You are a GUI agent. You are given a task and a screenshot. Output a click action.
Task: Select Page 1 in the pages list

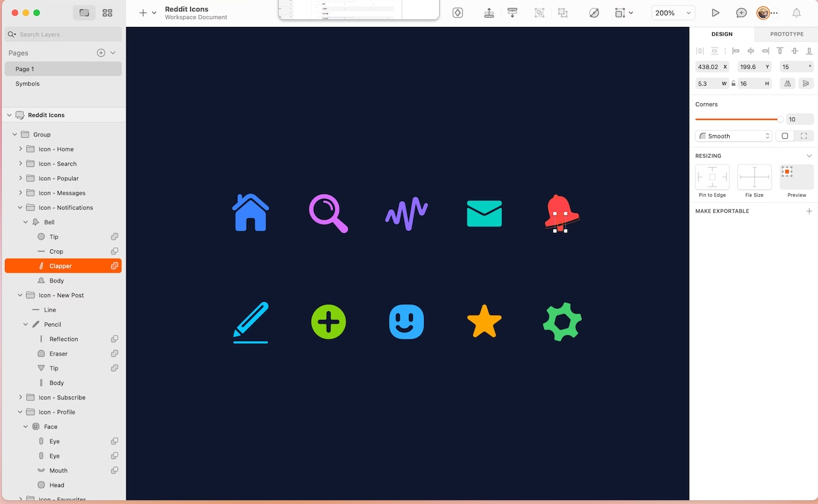click(x=63, y=69)
